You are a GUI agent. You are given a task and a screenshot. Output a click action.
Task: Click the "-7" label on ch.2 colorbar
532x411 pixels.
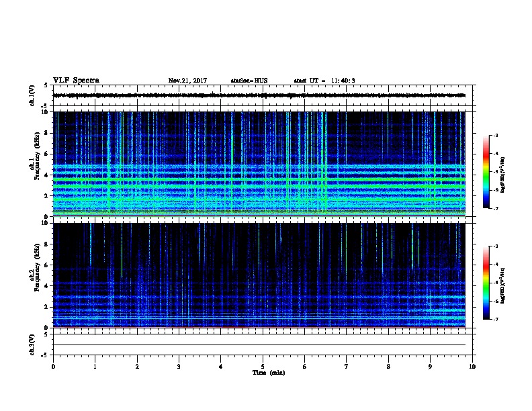click(x=496, y=320)
